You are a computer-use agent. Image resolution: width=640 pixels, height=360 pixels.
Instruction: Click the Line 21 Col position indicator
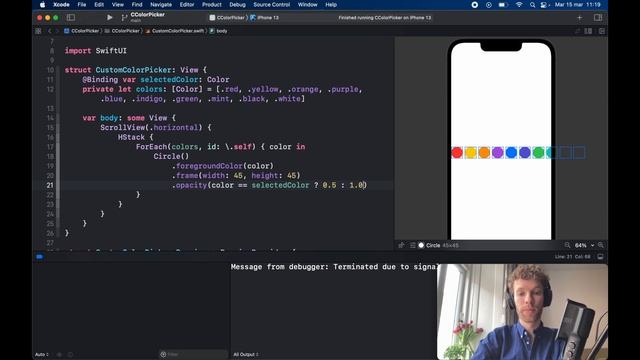tap(573, 257)
